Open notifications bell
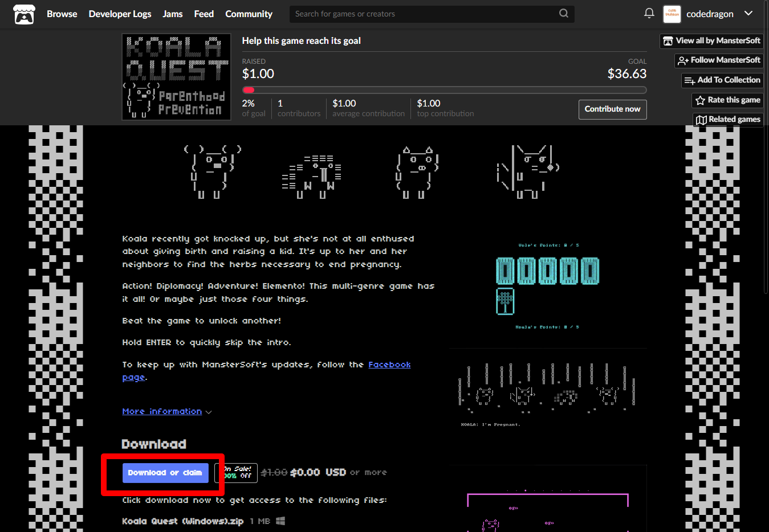This screenshot has height=532, width=769. pyautogui.click(x=649, y=13)
